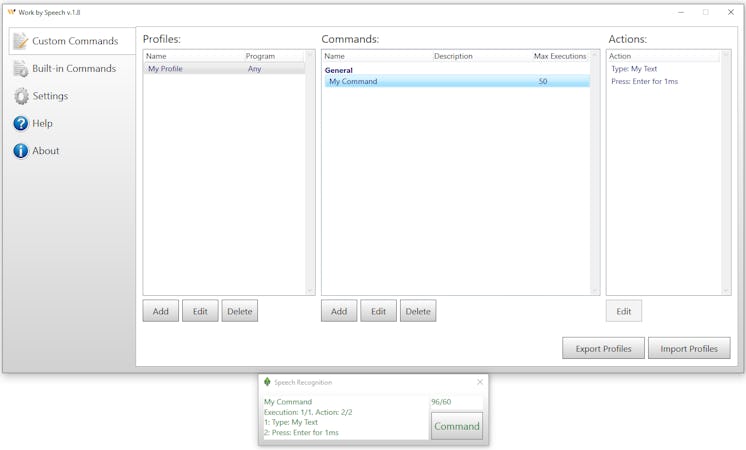The image size is (746, 450).
Task: Open the Help tab
Action: (x=72, y=124)
